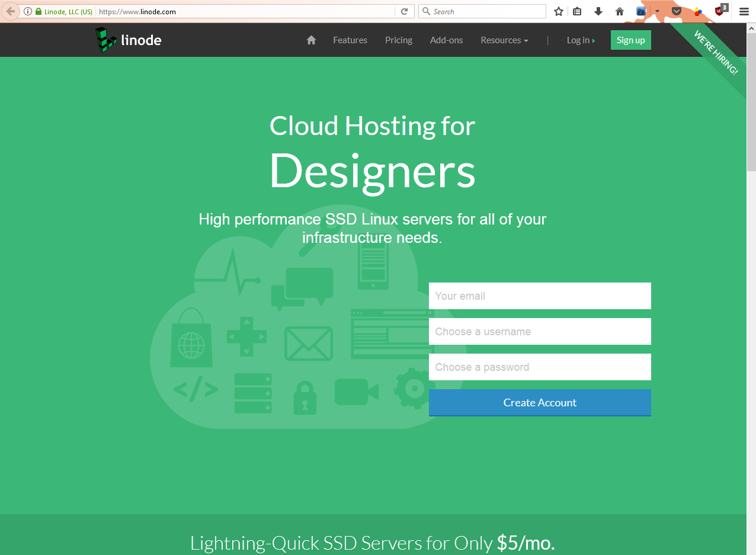The height and width of the screenshot is (555, 756).
Task: Save page with the Pocket icon
Action: pos(677,11)
